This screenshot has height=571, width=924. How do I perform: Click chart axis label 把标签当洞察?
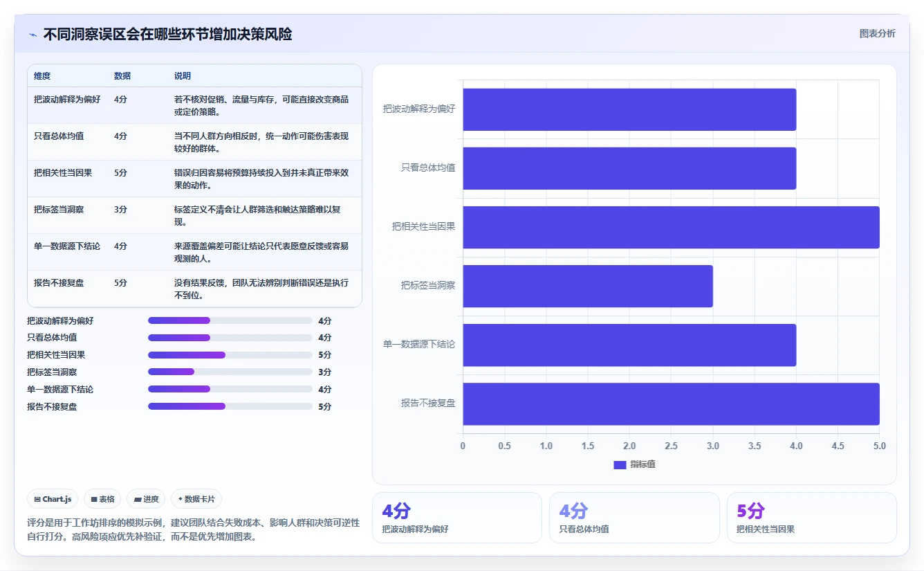click(428, 285)
